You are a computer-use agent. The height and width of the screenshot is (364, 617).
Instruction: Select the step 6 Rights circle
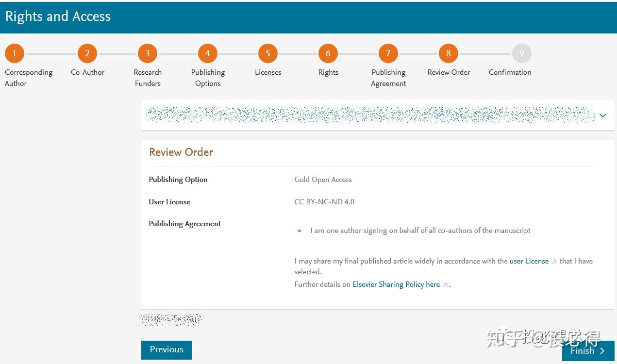tap(328, 53)
